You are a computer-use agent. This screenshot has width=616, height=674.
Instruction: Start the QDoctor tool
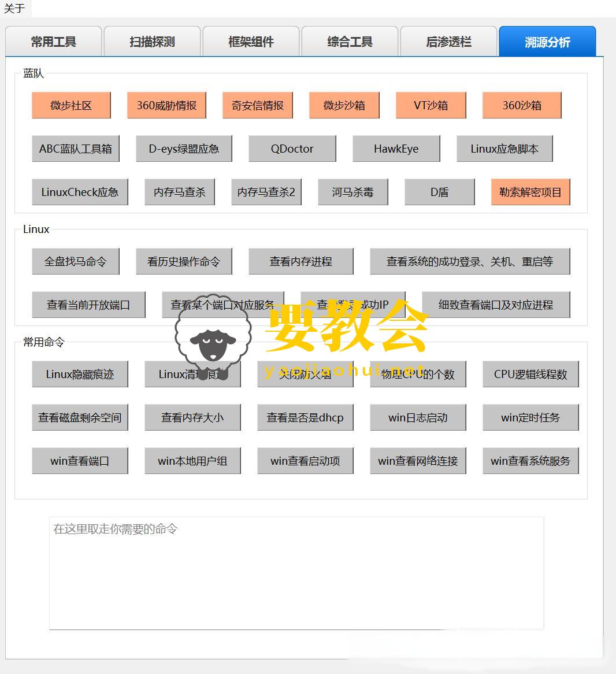tap(292, 149)
